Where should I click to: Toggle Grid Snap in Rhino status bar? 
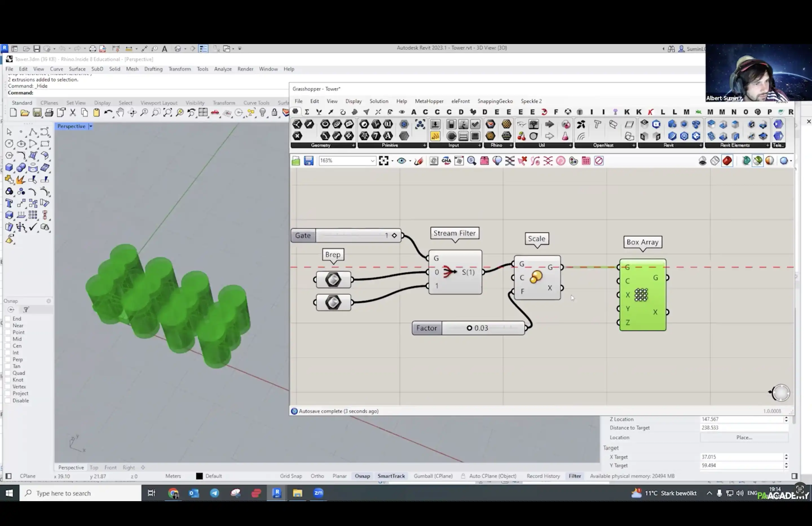pos(291,476)
